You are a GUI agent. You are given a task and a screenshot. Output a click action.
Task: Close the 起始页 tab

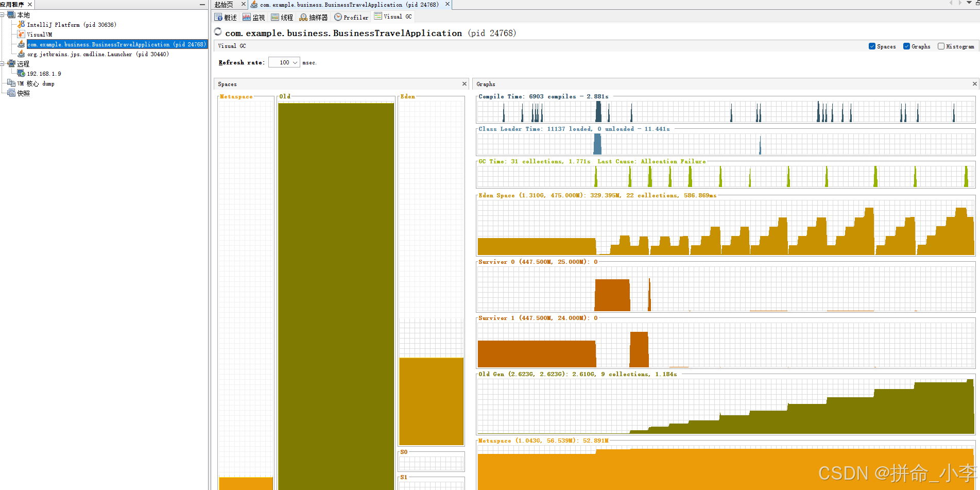[x=244, y=4]
